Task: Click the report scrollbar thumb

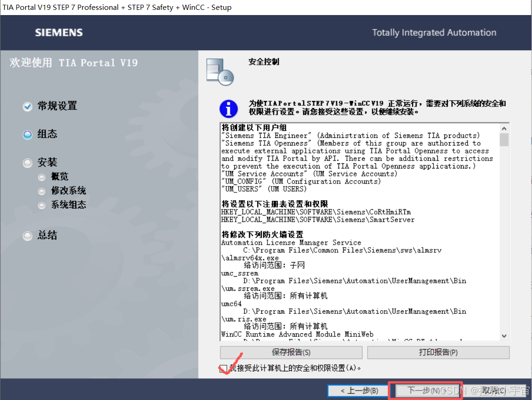Action: pyautogui.click(x=504, y=140)
